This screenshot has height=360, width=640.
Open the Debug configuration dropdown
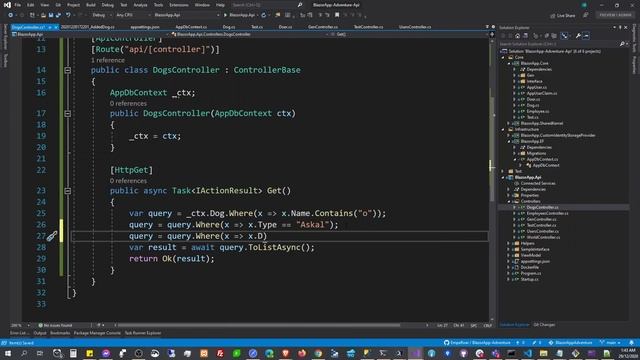[101, 15]
